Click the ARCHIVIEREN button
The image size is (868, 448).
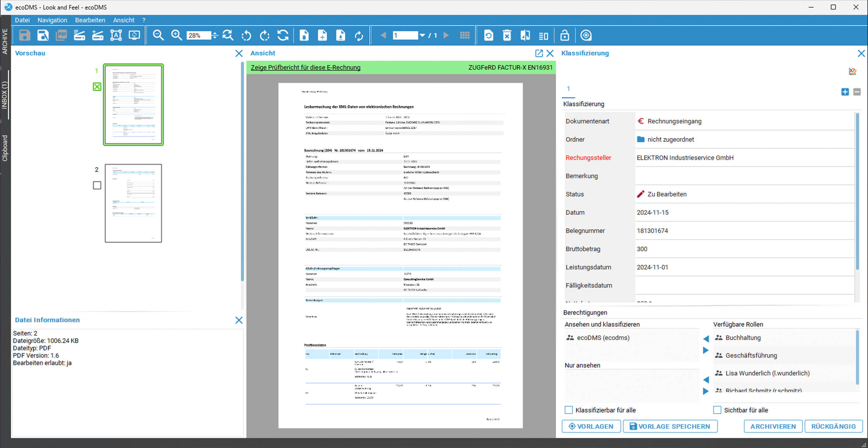coord(773,426)
